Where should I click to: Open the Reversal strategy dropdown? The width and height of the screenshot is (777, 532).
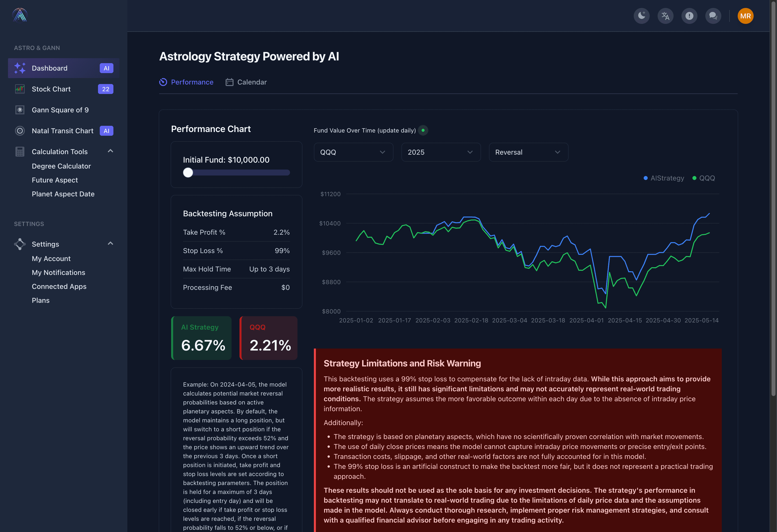[528, 152]
